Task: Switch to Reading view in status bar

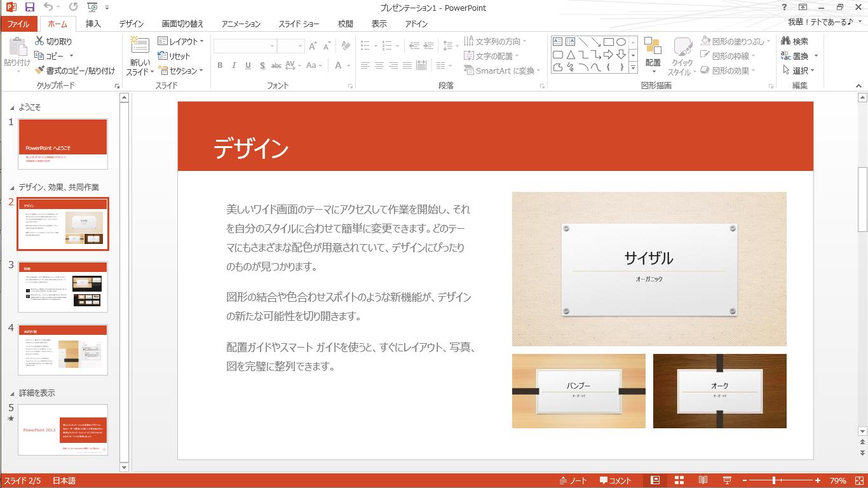Action: (x=703, y=480)
